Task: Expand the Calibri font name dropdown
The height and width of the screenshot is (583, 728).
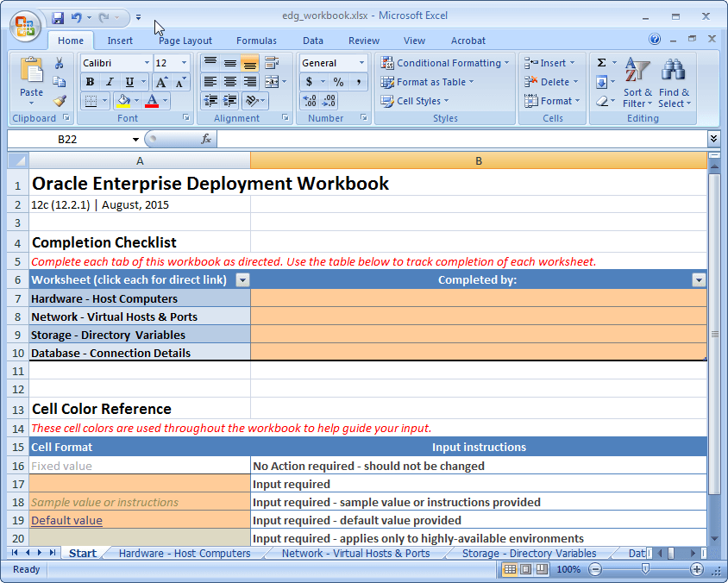Action: tap(145, 63)
